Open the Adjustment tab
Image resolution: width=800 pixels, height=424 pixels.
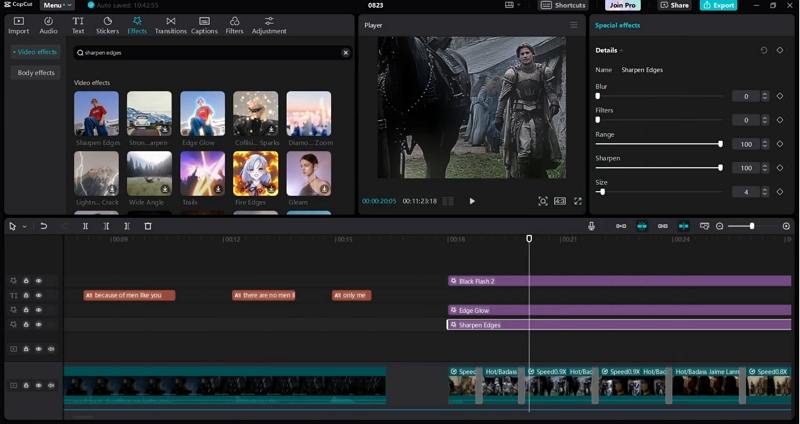269,26
